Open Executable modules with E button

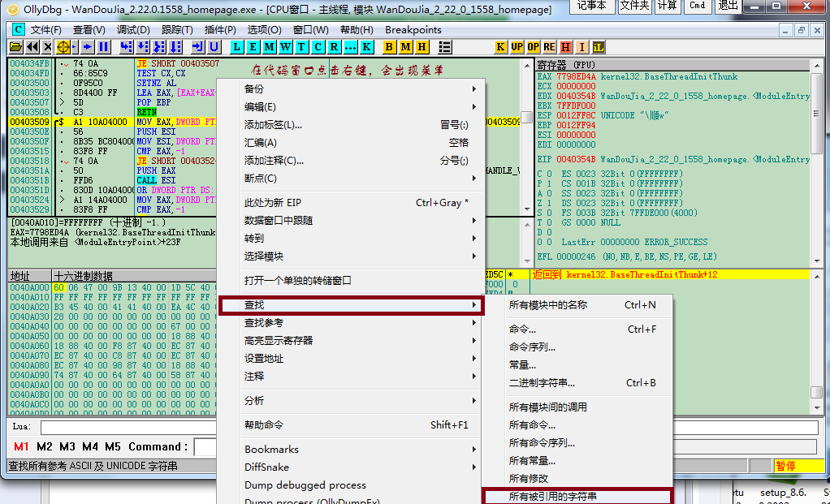[253, 47]
